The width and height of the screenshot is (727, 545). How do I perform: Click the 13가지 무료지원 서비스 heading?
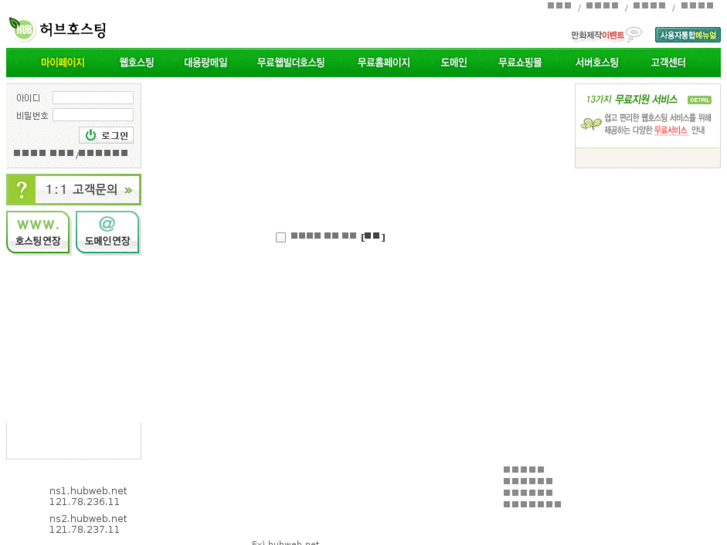(631, 99)
